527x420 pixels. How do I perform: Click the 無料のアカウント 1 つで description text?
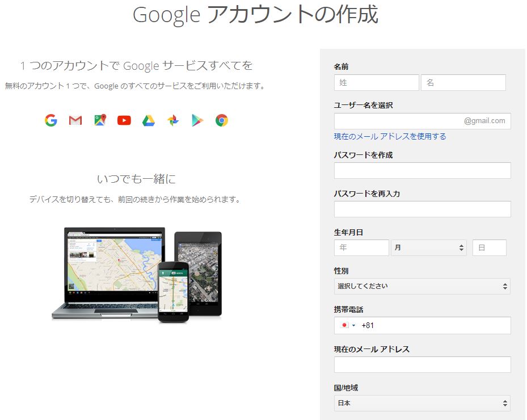(134, 86)
